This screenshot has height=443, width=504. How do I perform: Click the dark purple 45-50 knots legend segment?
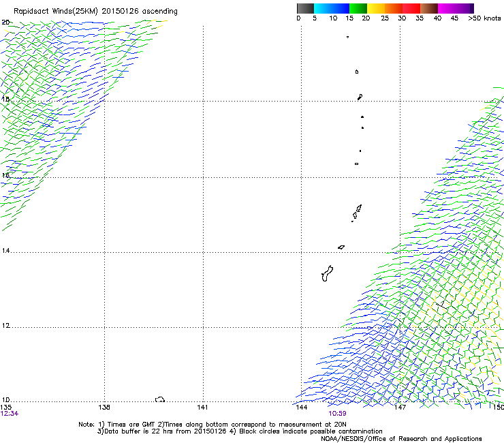pyautogui.click(x=464, y=8)
